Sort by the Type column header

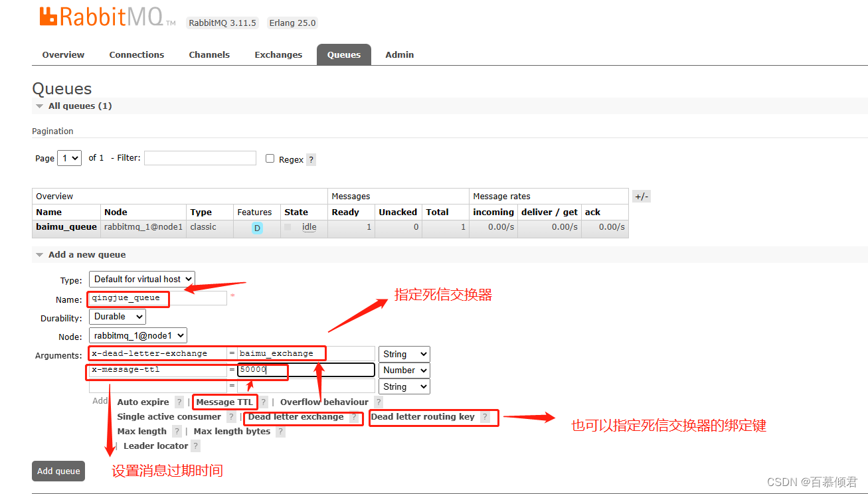click(201, 212)
